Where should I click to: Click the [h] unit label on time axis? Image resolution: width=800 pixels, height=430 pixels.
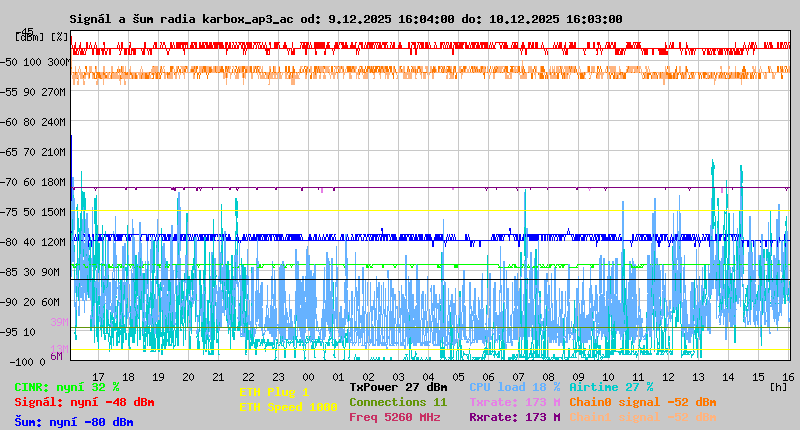click(778, 386)
